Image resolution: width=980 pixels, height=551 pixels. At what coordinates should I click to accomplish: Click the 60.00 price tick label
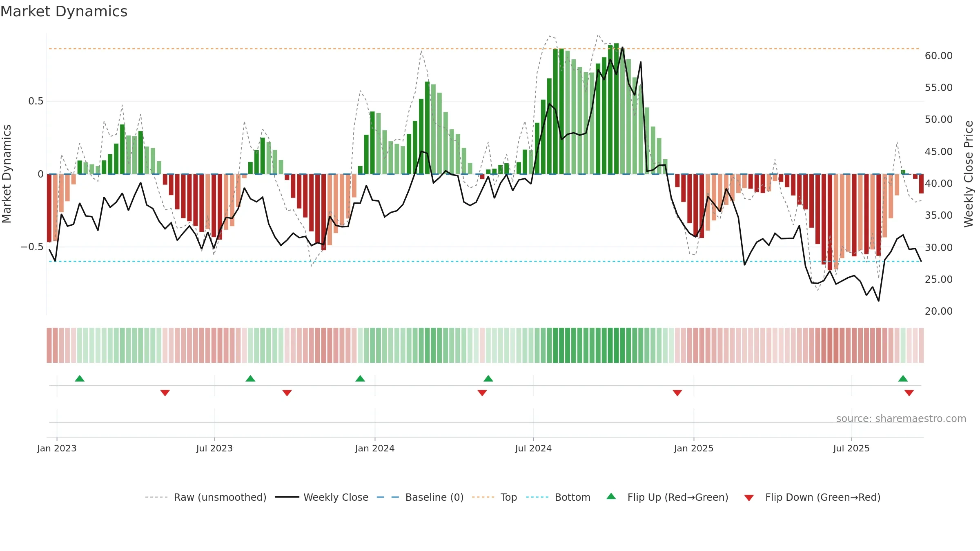[939, 56]
